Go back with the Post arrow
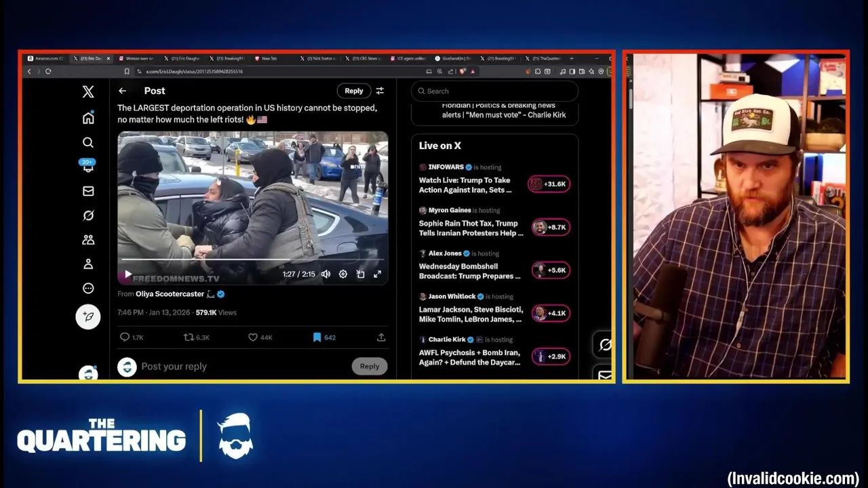868x488 pixels. (122, 91)
